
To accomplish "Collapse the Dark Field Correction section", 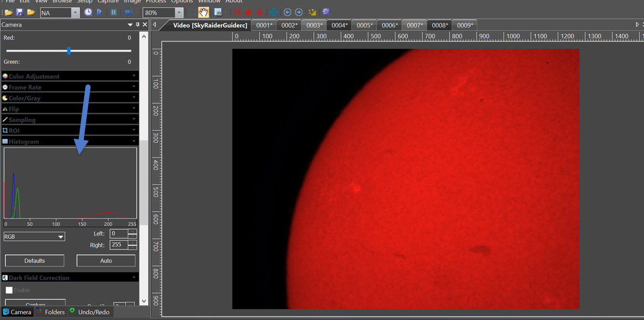I will tap(70, 278).
